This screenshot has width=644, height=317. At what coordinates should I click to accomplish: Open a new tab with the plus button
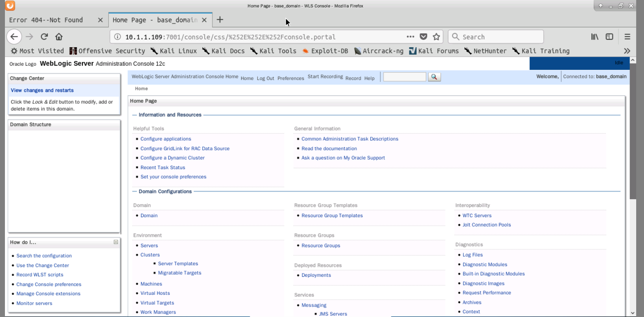[x=220, y=19]
